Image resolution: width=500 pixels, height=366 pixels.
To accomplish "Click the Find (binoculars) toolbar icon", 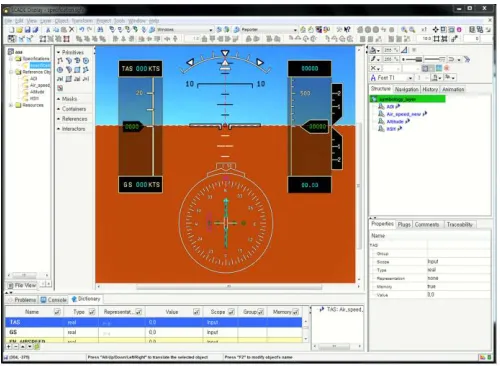I will pyautogui.click(x=100, y=30).
